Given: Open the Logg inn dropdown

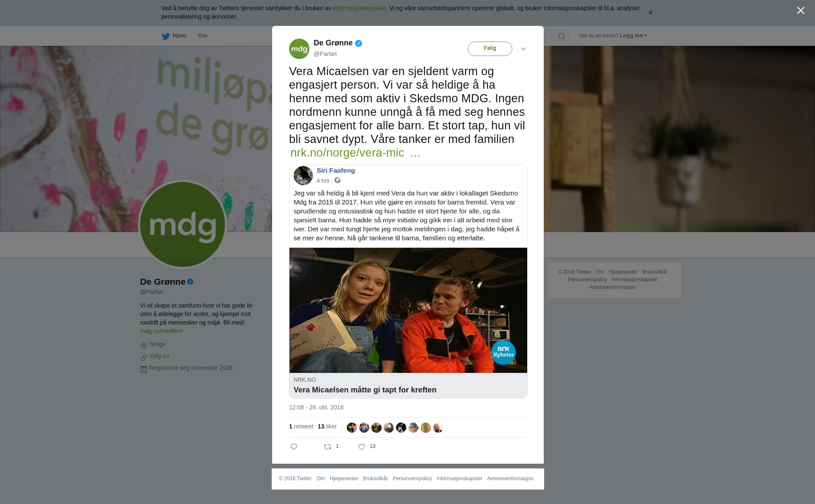Looking at the screenshot, I should (x=633, y=36).
